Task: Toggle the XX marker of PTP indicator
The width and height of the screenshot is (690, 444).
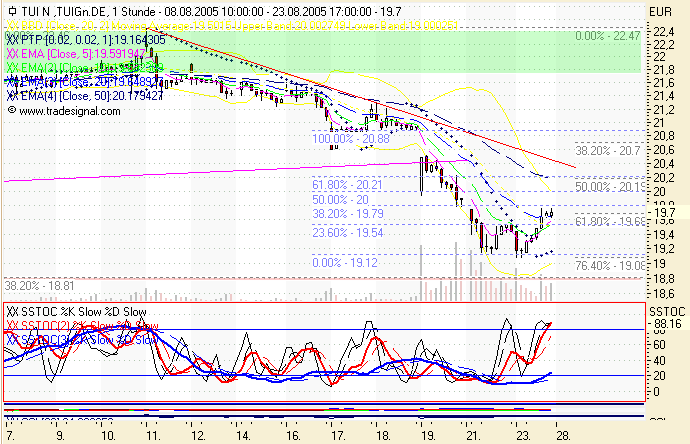Action: pyautogui.click(x=13, y=38)
